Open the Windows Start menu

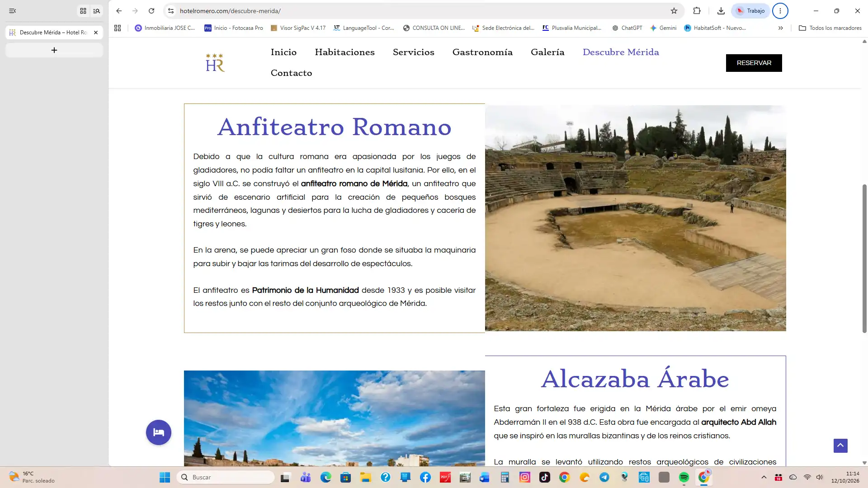(165, 477)
